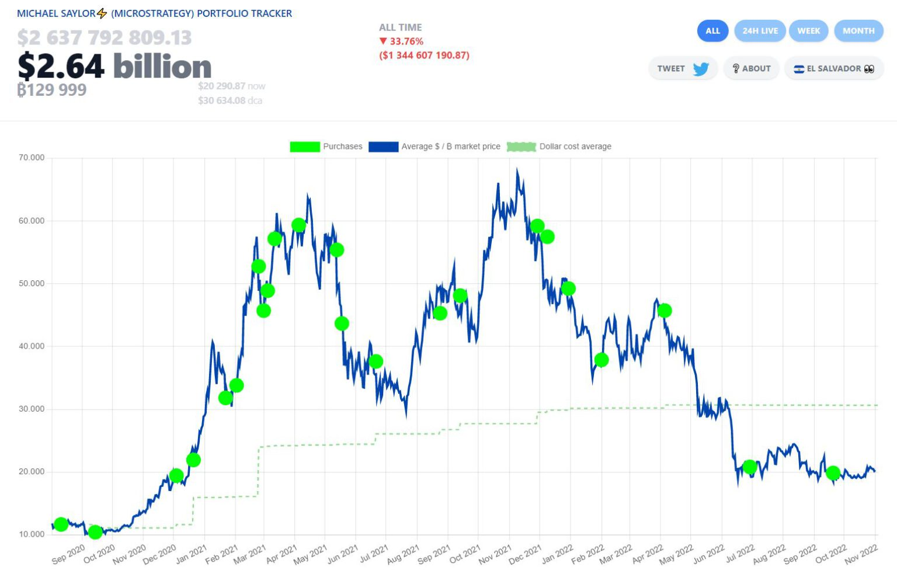Click the question mark About icon
Viewport: 897px width, 588px height.
click(x=736, y=69)
